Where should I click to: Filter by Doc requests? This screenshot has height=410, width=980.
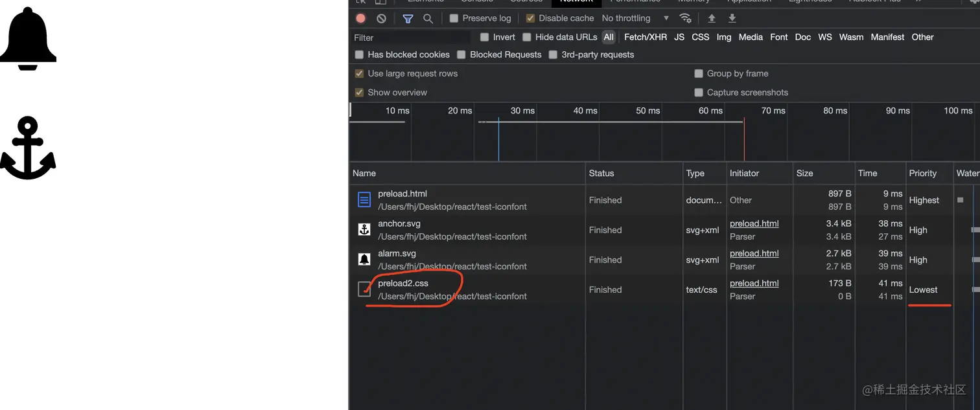pyautogui.click(x=803, y=37)
